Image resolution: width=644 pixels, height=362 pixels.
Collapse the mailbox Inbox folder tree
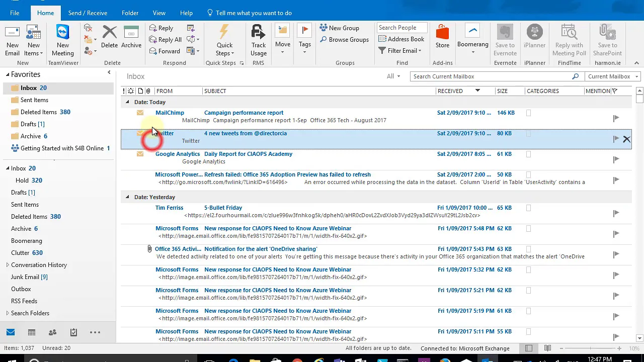[8, 168]
